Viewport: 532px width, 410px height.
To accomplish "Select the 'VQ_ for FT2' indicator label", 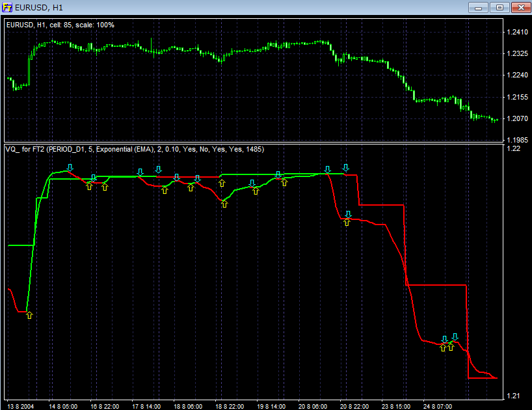I will coord(135,149).
